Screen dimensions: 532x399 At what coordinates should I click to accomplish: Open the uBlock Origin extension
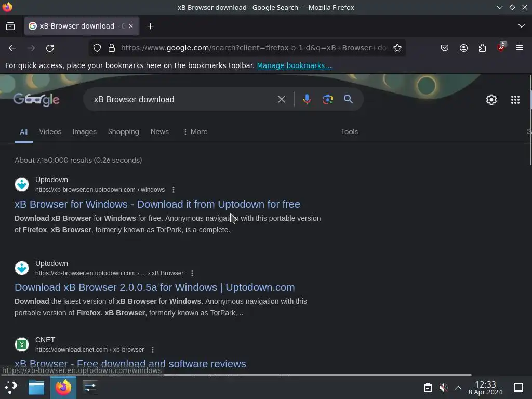coord(501,48)
